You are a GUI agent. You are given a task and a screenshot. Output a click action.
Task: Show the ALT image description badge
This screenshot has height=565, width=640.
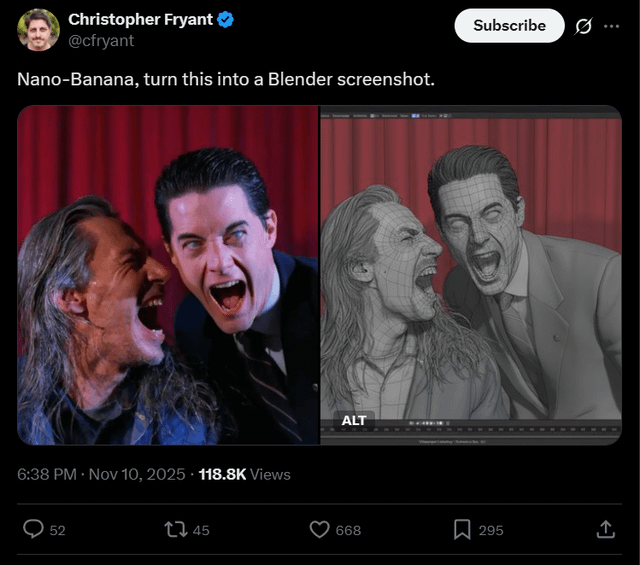353,420
